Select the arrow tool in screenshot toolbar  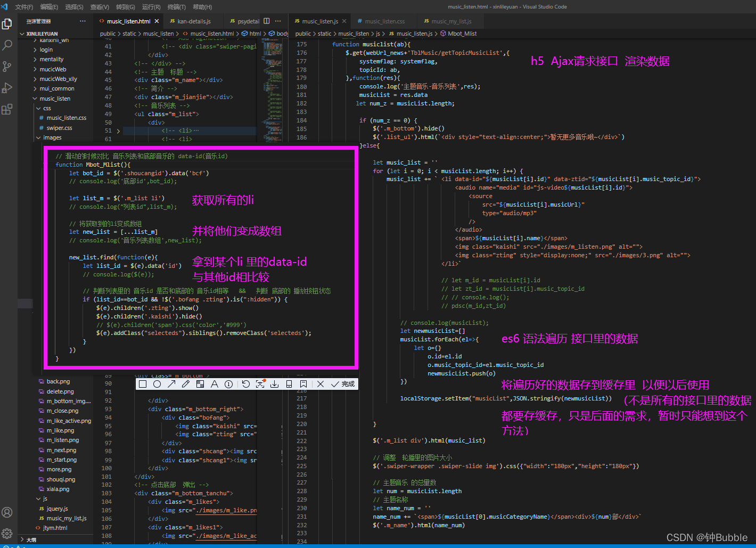tap(171, 384)
